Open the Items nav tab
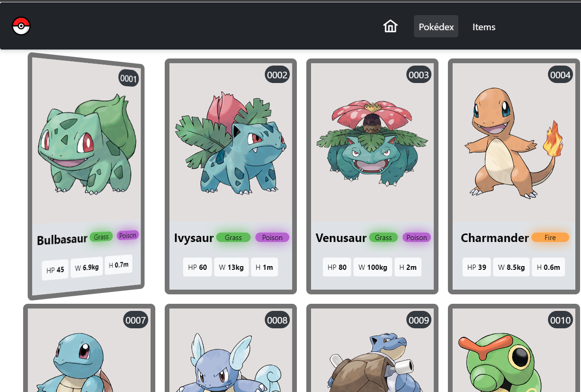Screen dimensions: 581x392 (484, 26)
